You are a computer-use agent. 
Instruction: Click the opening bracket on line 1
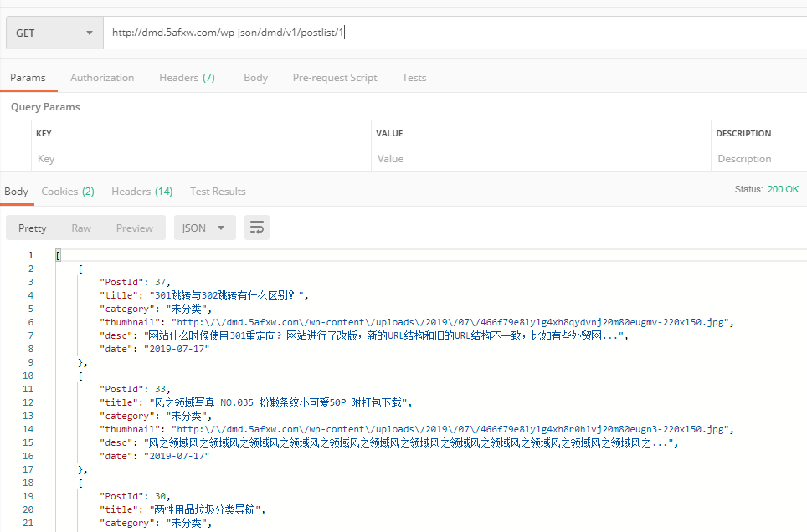pos(57,254)
